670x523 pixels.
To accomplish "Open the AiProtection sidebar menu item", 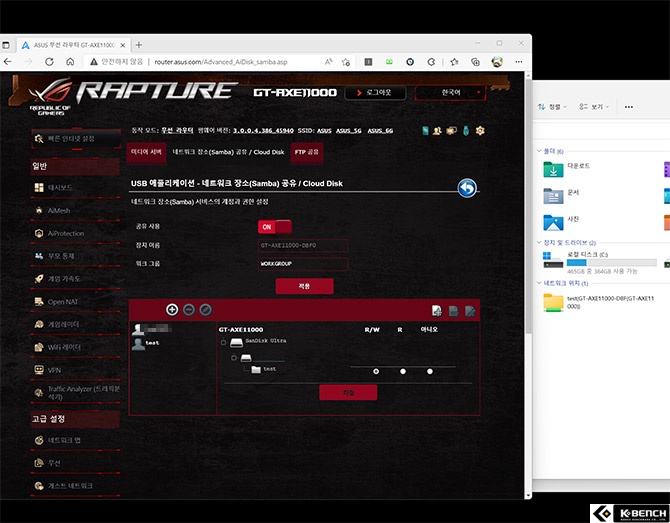I will (x=75, y=233).
